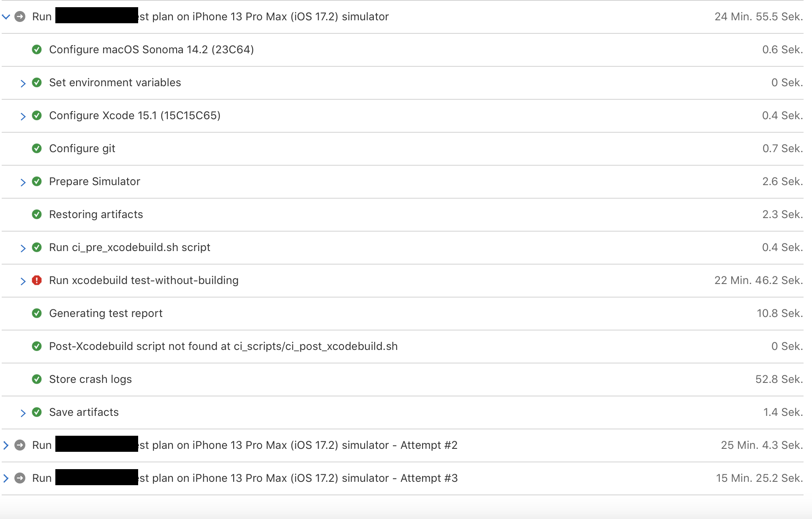
Task: Expand the Save artifacts step
Action: click(x=23, y=413)
